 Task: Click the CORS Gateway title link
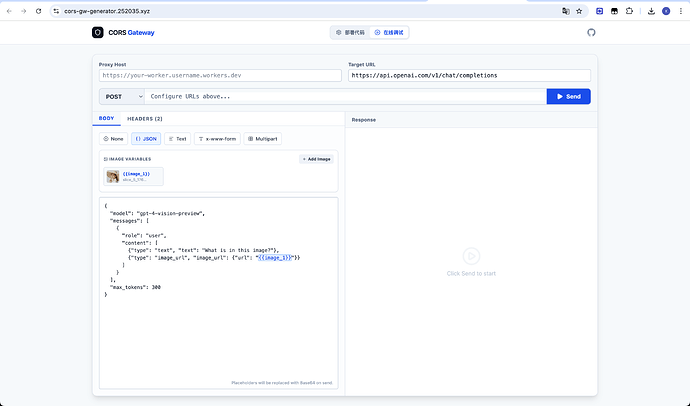(132, 33)
